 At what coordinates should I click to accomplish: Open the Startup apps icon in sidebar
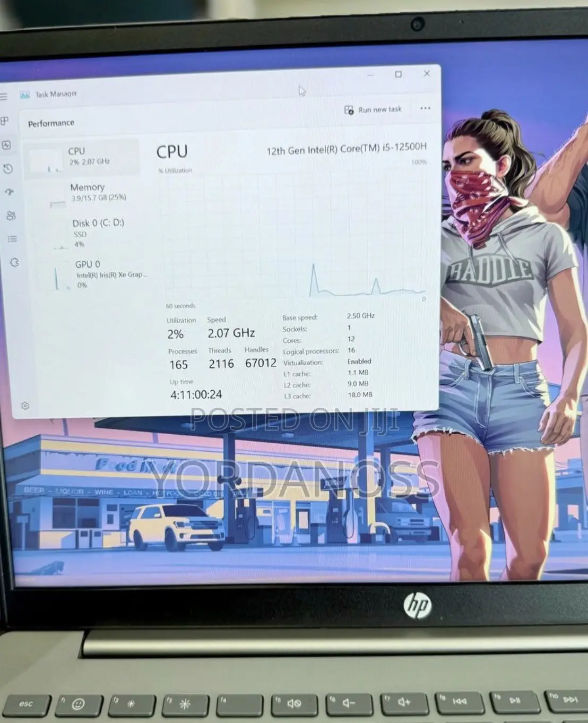10,192
